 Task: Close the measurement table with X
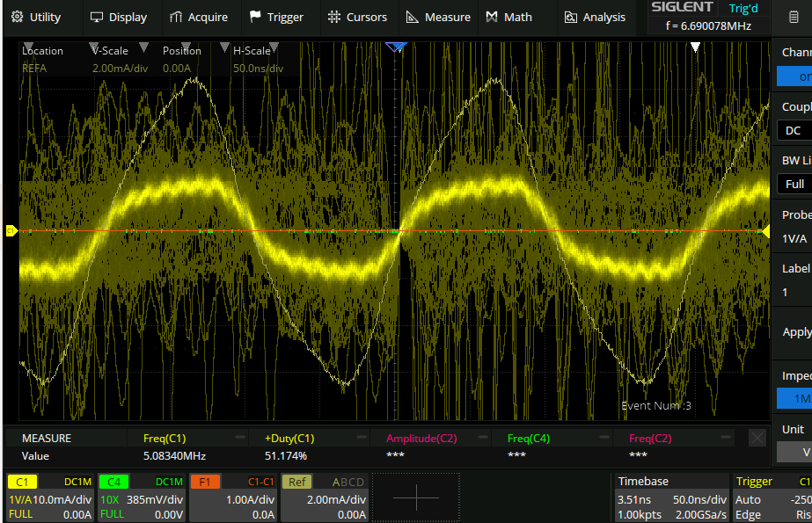click(x=757, y=438)
